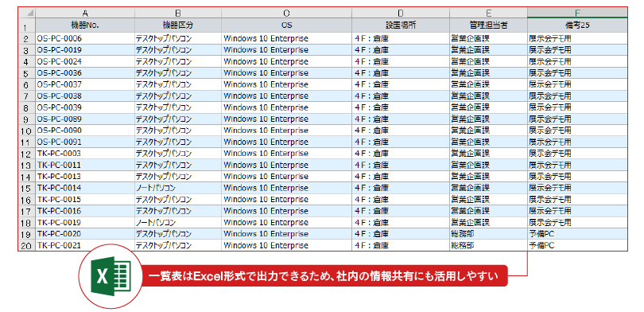The image size is (644, 312).
Task: Click 総務部 in the TK-PC-0020 row
Action: click(x=462, y=234)
